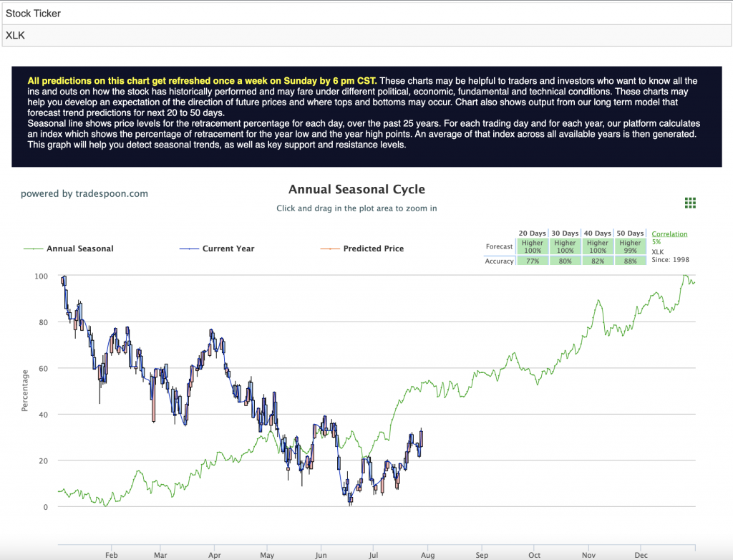
Task: Click the XLK stock ticker input field
Action: click(366, 36)
